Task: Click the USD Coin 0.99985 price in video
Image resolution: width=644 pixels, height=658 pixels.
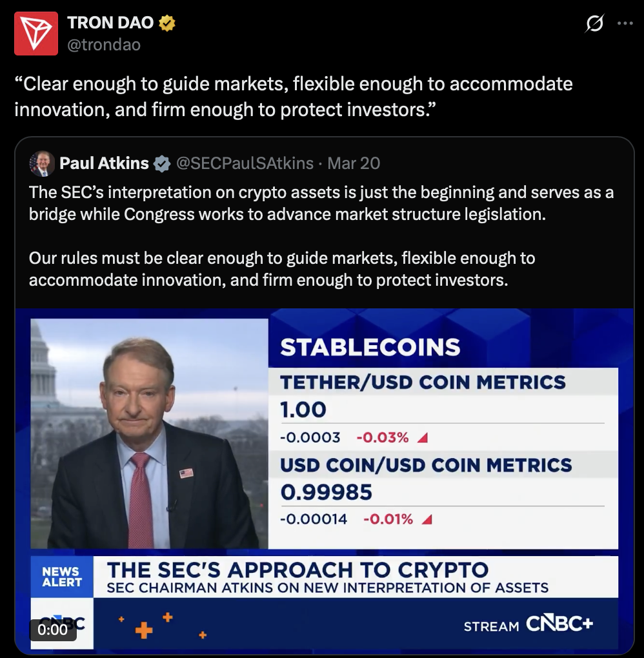Action: tap(326, 493)
